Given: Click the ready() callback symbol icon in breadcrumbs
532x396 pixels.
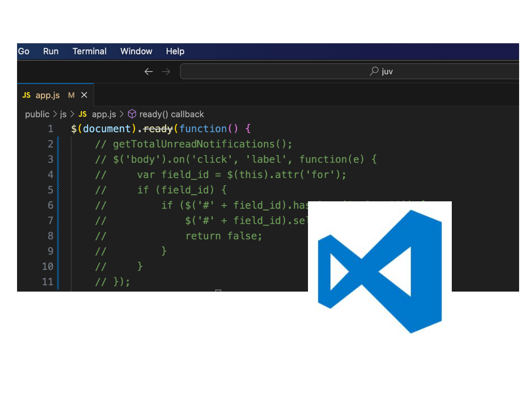Looking at the screenshot, I should pyautogui.click(x=131, y=114).
